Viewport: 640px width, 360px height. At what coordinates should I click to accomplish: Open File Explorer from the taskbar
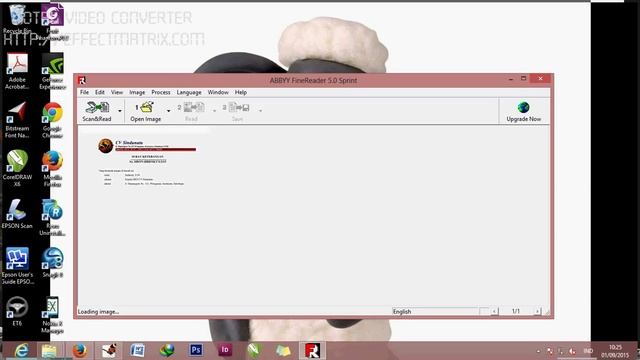point(49,350)
